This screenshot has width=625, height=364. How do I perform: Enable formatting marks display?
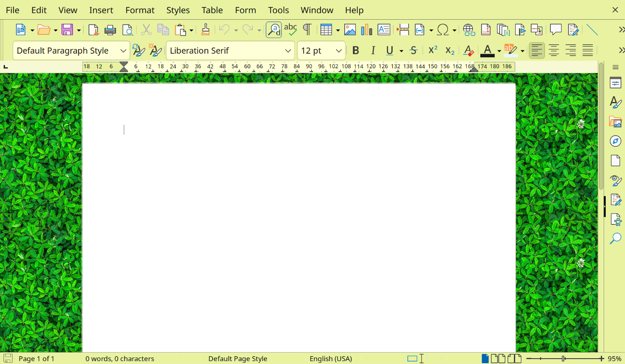(307, 29)
